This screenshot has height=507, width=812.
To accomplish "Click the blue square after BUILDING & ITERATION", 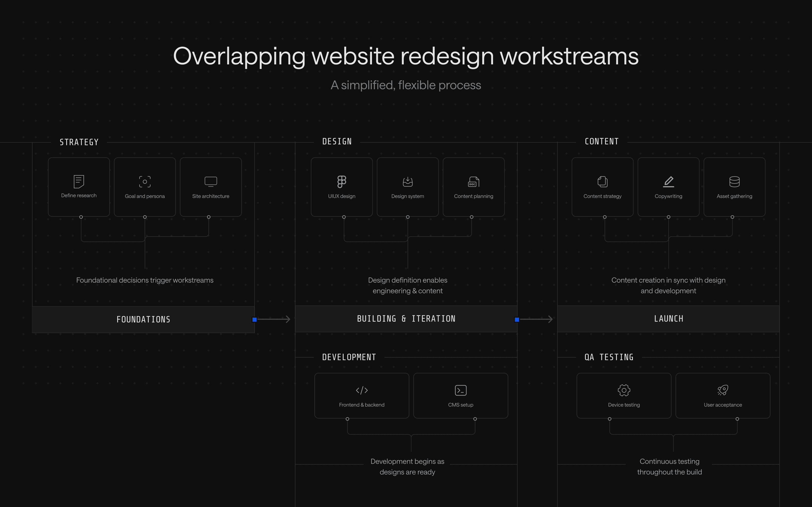I will 517,320.
